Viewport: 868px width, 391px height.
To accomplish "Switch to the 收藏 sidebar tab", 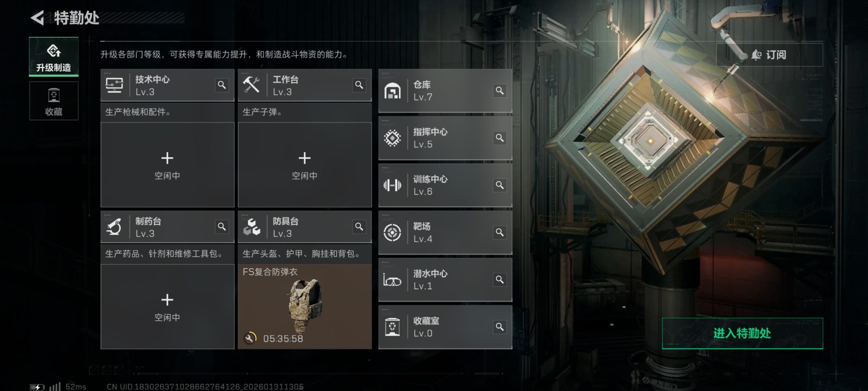I will [54, 101].
